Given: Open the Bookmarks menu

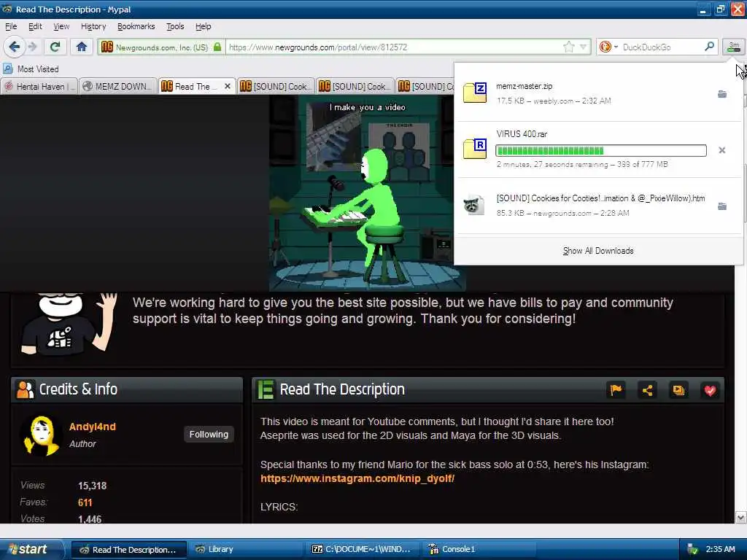Looking at the screenshot, I should tap(136, 26).
